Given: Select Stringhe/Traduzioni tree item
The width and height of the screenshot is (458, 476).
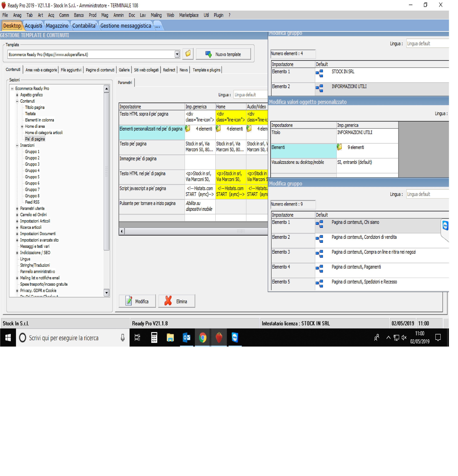Looking at the screenshot, I should [x=35, y=265].
